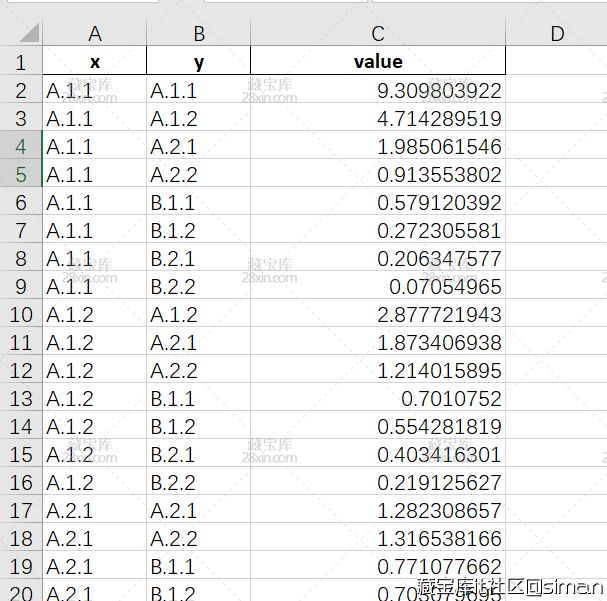Click cell B6 containing B.1.1
The width and height of the screenshot is (607, 601).
(199, 203)
